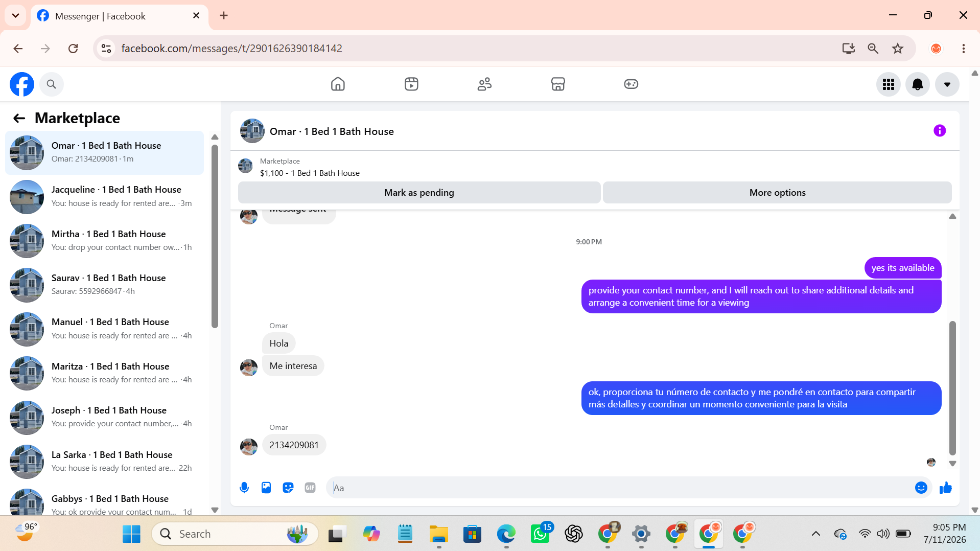
Task: Click the taskbar Search box
Action: click(235, 534)
